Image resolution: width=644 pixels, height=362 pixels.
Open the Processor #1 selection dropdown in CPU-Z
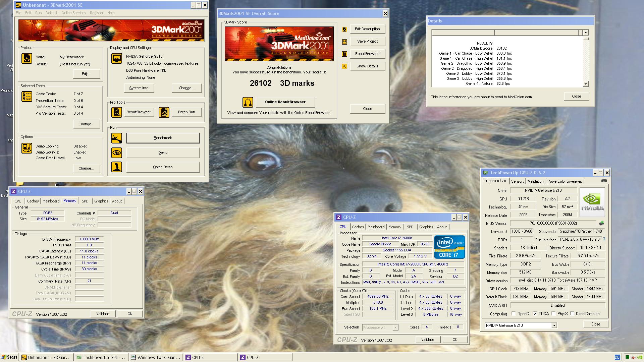click(395, 327)
